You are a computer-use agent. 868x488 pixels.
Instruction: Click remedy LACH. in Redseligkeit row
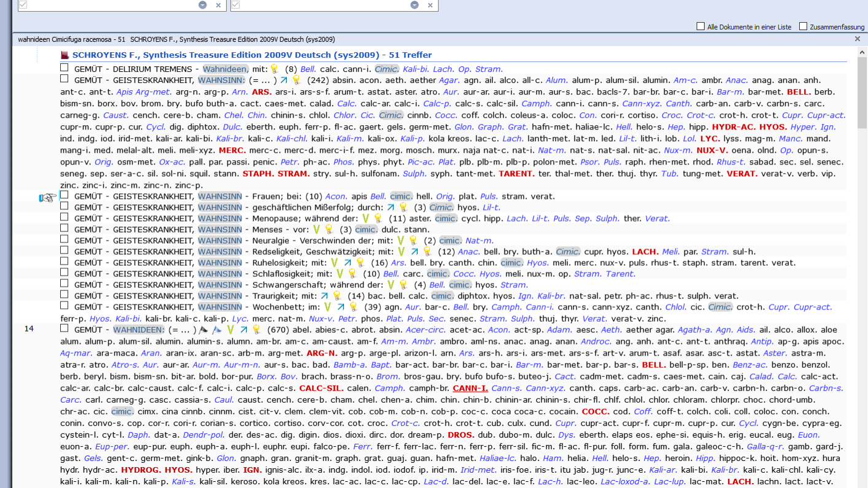(x=645, y=252)
